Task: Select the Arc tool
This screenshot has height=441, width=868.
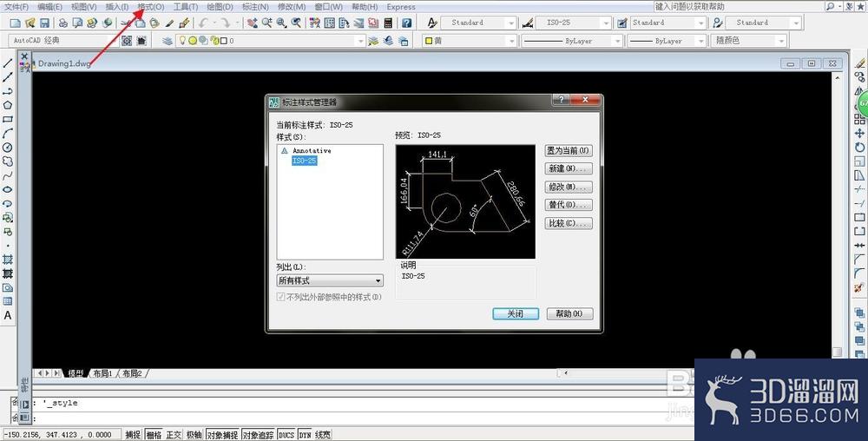Action: 8,134
